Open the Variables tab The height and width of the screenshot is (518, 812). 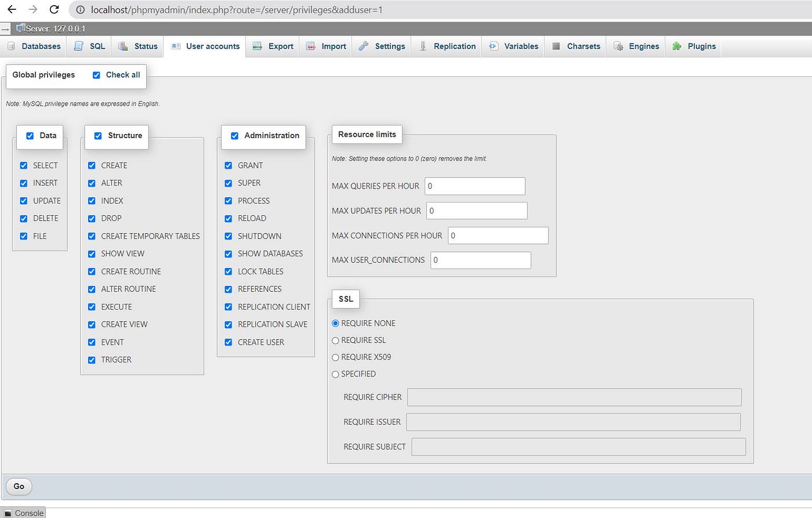point(513,46)
